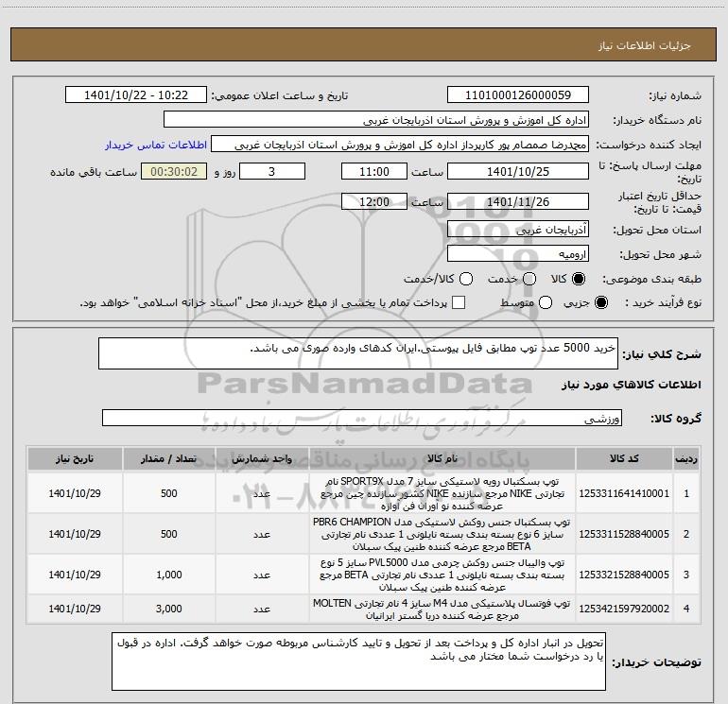This screenshot has width=728, height=704.
Task: Click the delivery province field آذربایجان غربی
Action: pos(518,230)
